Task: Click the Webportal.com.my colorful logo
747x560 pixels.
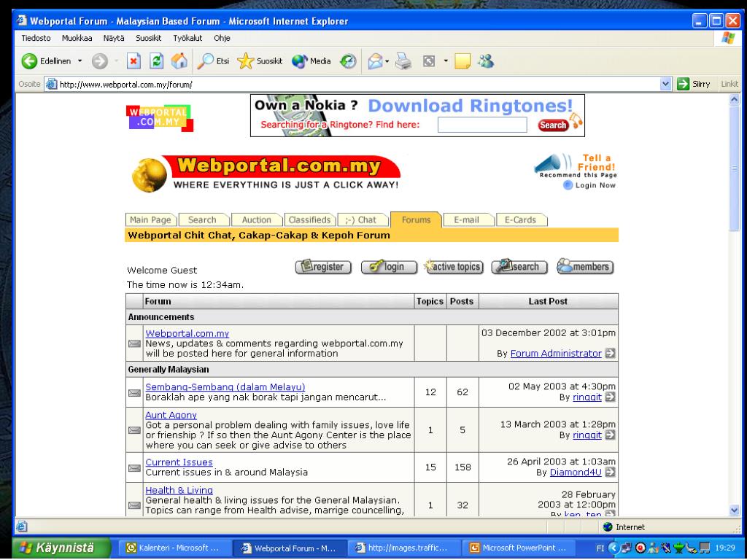Action: coord(160,117)
